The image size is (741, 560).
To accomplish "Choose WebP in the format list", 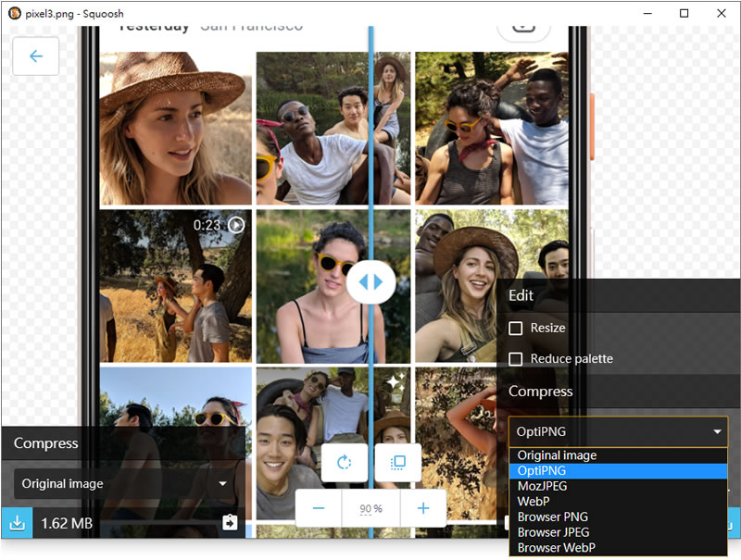I will [x=534, y=502].
